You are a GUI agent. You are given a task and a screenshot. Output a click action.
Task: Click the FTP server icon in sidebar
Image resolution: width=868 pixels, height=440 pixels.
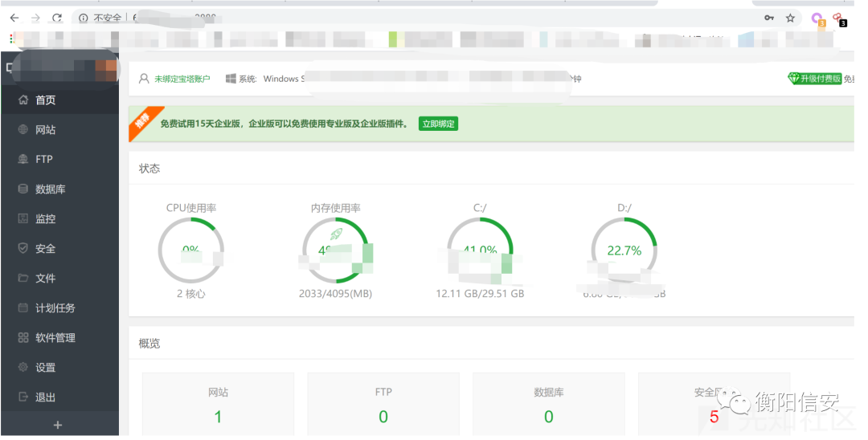(23, 159)
